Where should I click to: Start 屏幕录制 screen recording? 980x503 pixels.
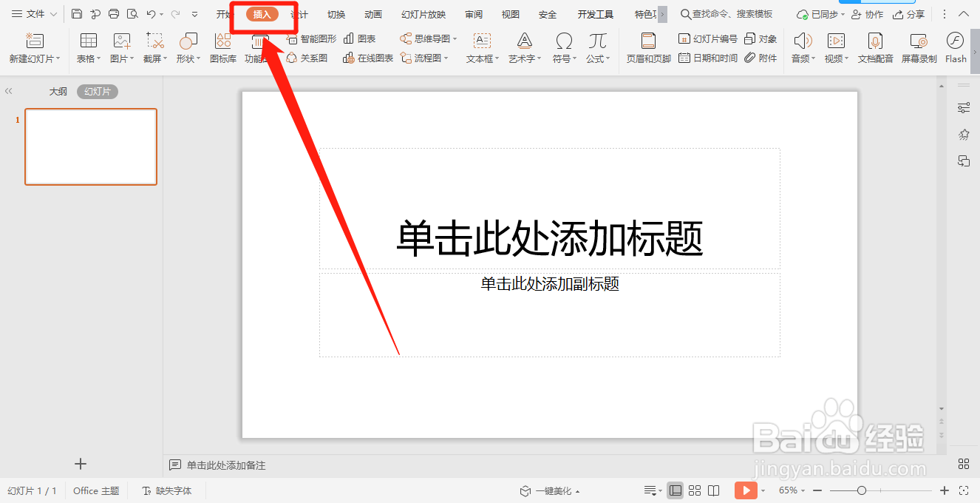click(919, 49)
